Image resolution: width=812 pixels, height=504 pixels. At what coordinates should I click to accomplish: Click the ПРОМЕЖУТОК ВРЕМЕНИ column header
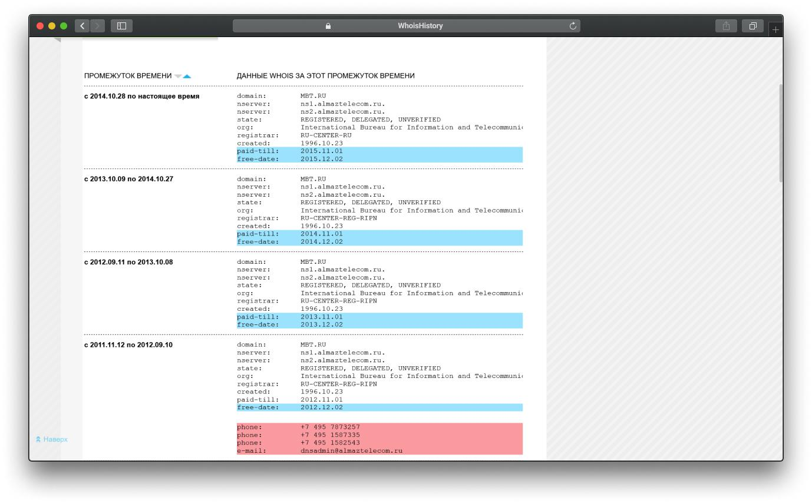(128, 76)
